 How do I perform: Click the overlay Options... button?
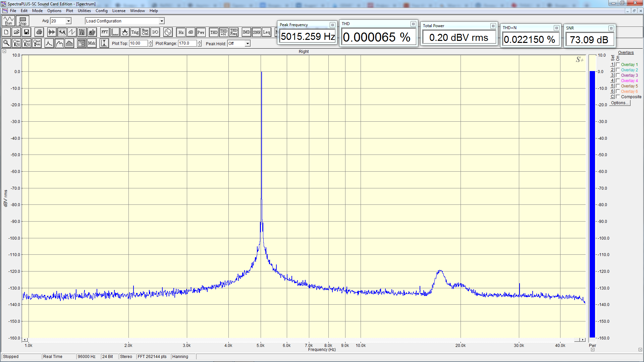click(x=620, y=103)
